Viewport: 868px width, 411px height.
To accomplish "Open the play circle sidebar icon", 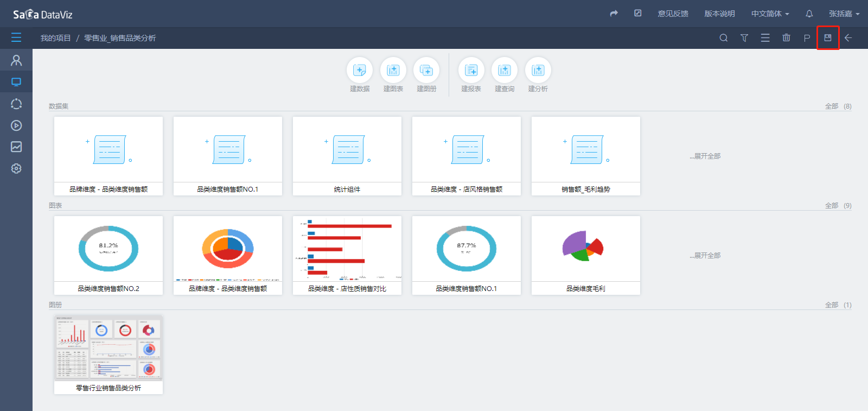I will pyautogui.click(x=16, y=125).
